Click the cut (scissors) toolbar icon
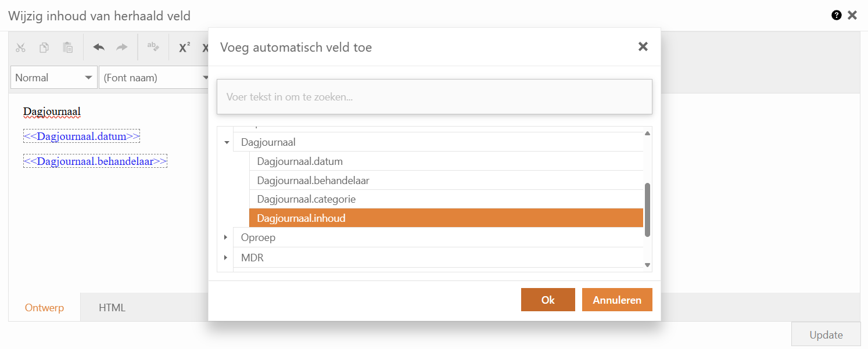 coord(21,48)
